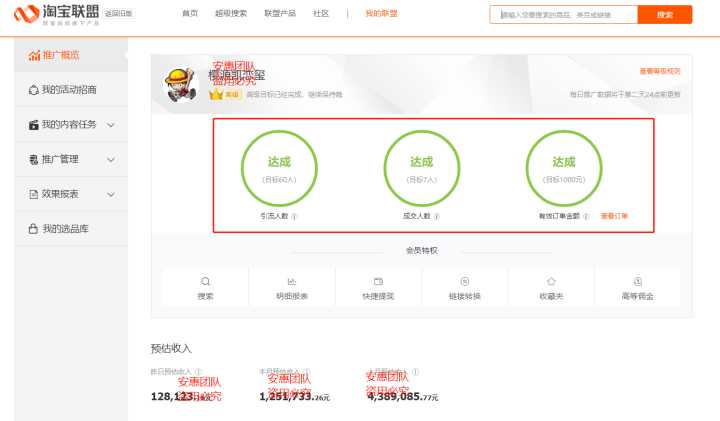Expand the 效果报表 chevron
The height and width of the screenshot is (421, 720).
111,195
